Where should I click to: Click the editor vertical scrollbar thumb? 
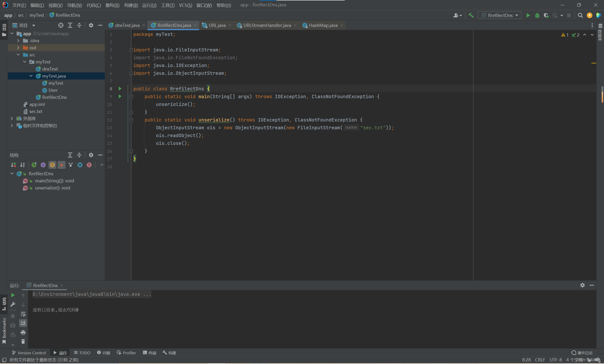click(x=602, y=94)
